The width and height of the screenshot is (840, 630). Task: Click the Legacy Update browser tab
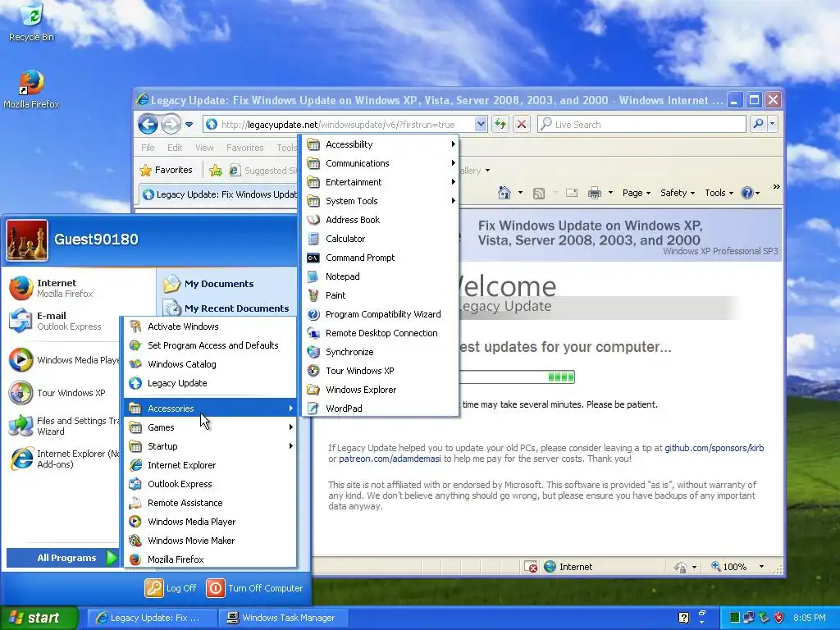pyautogui.click(x=219, y=194)
